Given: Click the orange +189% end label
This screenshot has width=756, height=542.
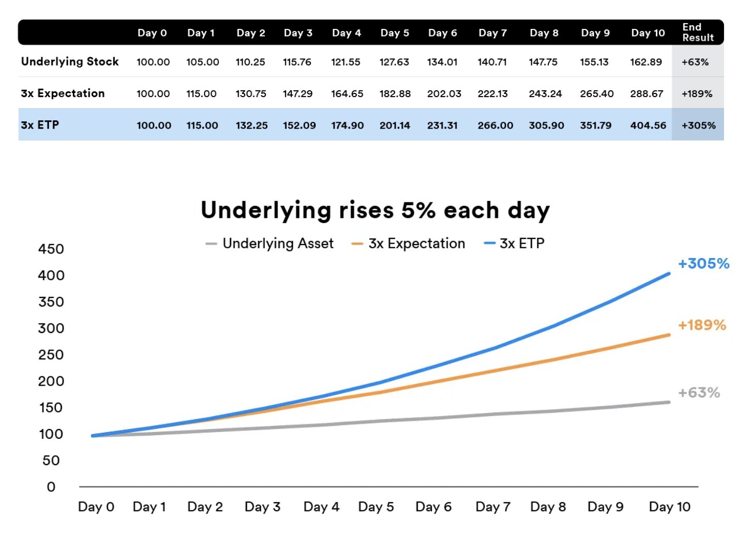Looking at the screenshot, I should [x=702, y=325].
